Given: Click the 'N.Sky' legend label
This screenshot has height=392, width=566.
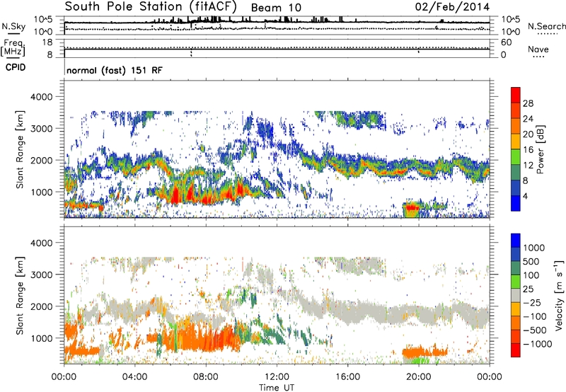Looking at the screenshot, I should tap(13, 26).
